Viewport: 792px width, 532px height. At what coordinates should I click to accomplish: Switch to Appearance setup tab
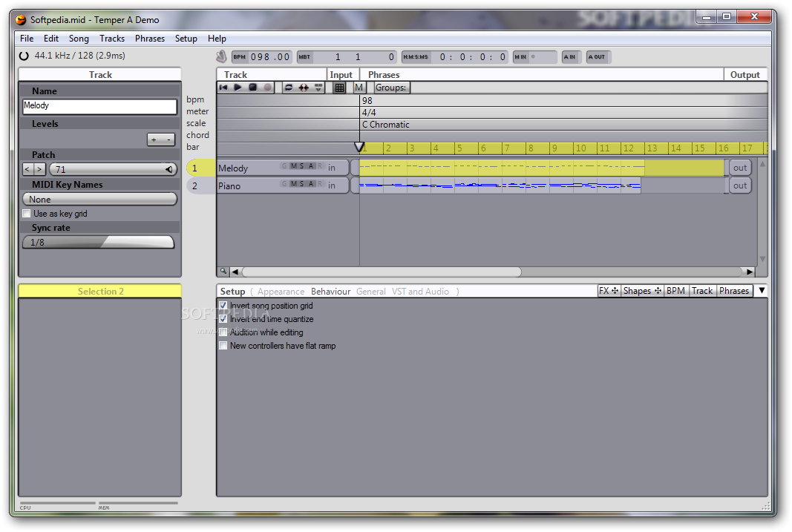pos(281,292)
